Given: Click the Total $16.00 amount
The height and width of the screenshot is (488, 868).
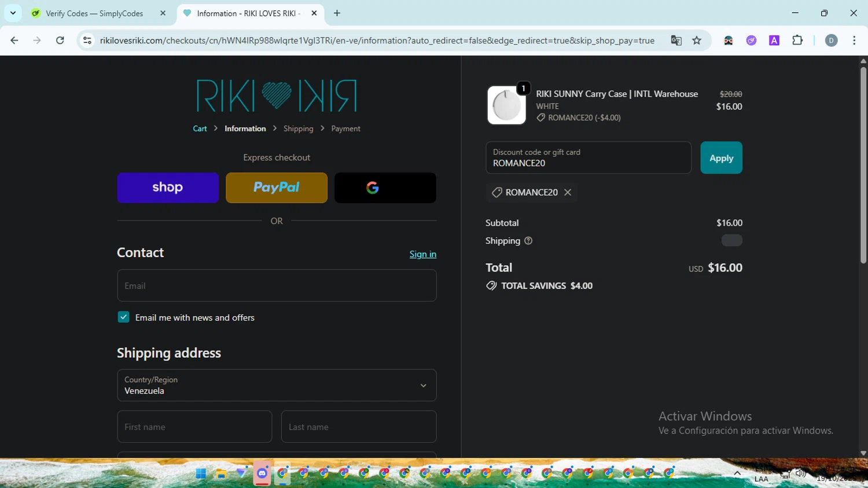Looking at the screenshot, I should click(x=725, y=267).
